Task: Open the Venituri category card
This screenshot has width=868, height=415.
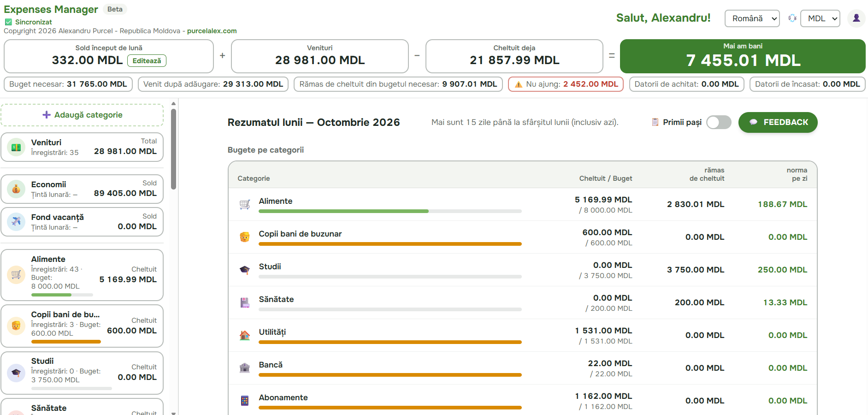Action: [82, 147]
